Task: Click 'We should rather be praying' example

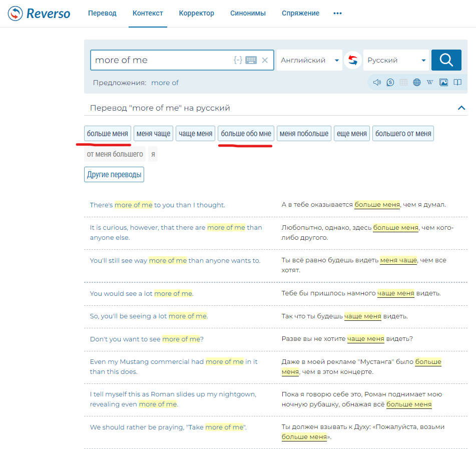Action: click(168, 427)
